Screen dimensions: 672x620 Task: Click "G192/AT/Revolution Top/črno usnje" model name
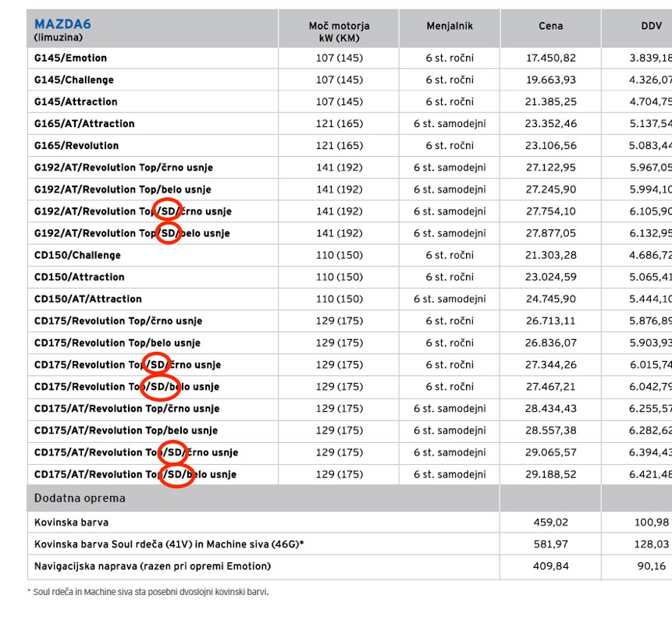[x=123, y=168]
